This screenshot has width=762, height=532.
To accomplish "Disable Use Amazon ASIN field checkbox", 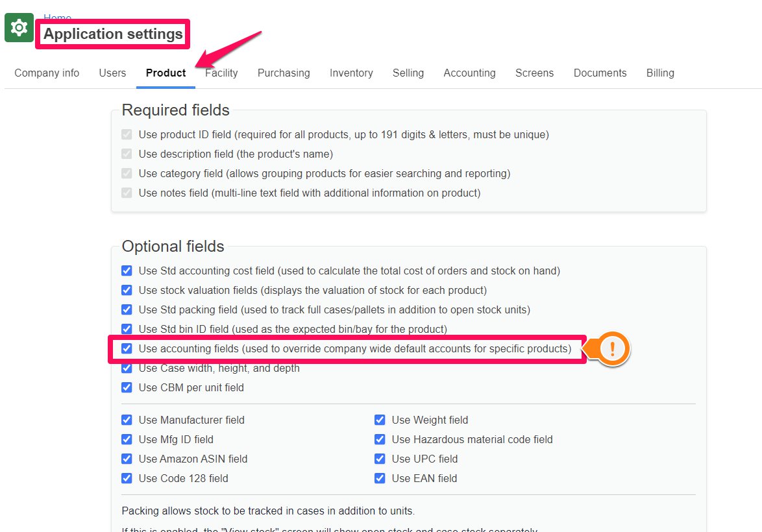I will click(127, 459).
